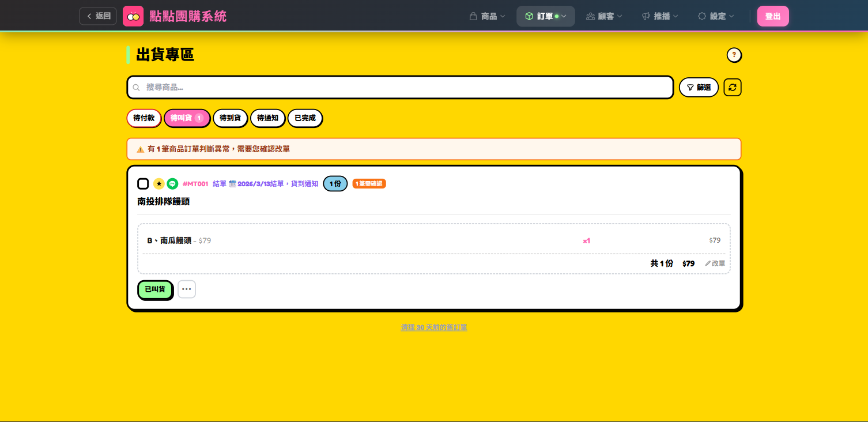Expand the 顧客 dropdown menu
The width and height of the screenshot is (868, 422).
(604, 16)
